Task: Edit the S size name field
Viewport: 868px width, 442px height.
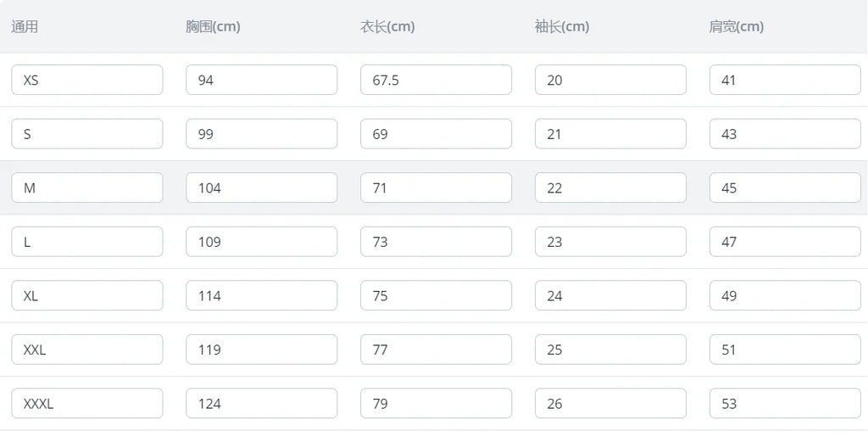Action: [87, 133]
